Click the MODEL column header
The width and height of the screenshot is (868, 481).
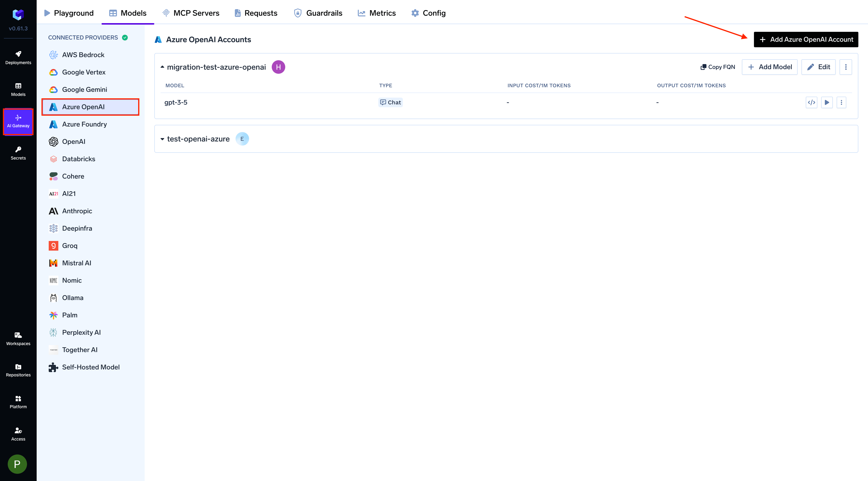click(175, 86)
